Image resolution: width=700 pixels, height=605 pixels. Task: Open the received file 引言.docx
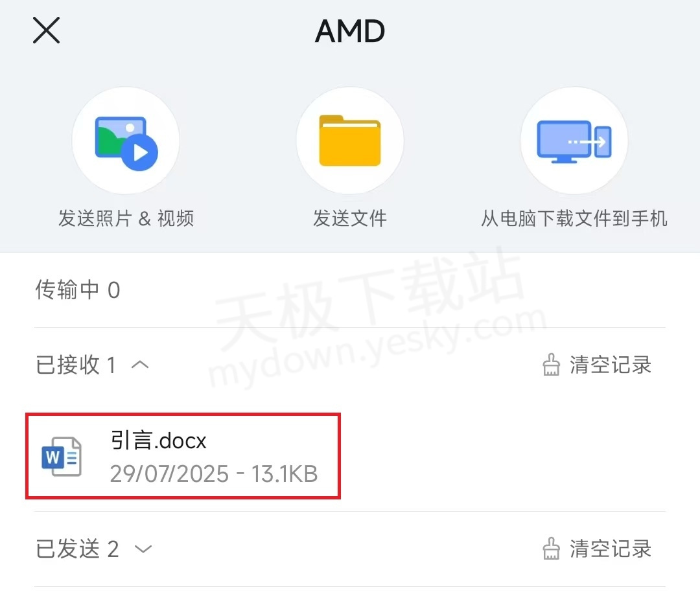pyautogui.click(x=181, y=457)
